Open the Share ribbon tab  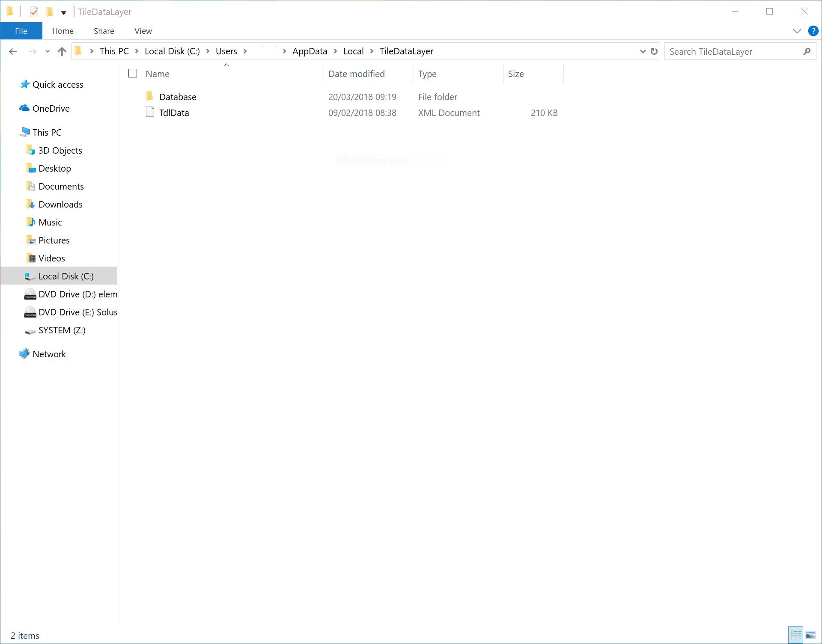104,31
